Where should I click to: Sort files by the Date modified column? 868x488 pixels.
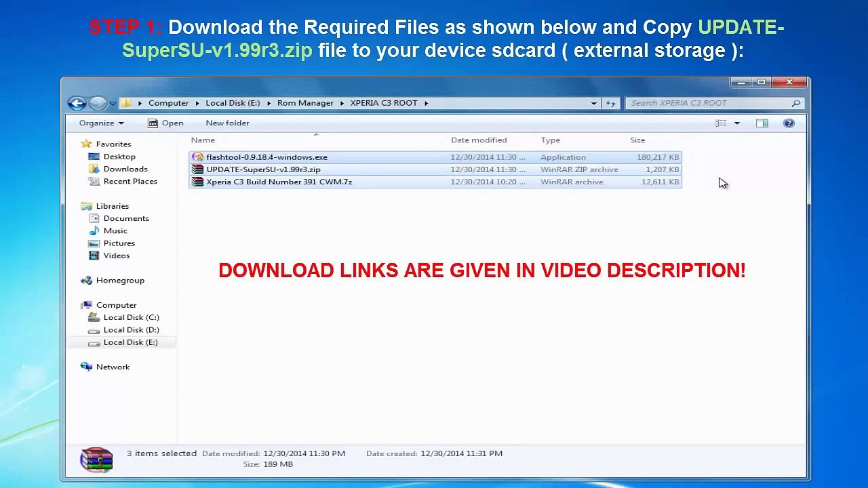pos(479,140)
